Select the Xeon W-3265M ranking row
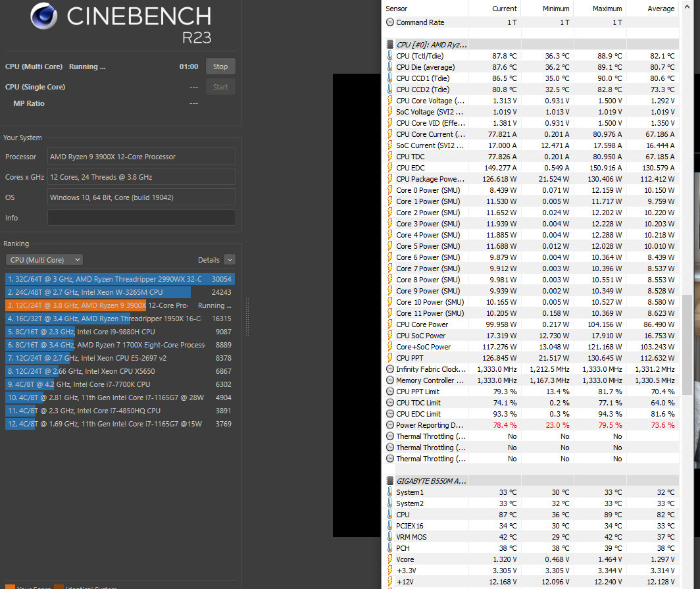The height and width of the screenshot is (589, 700). [x=120, y=292]
